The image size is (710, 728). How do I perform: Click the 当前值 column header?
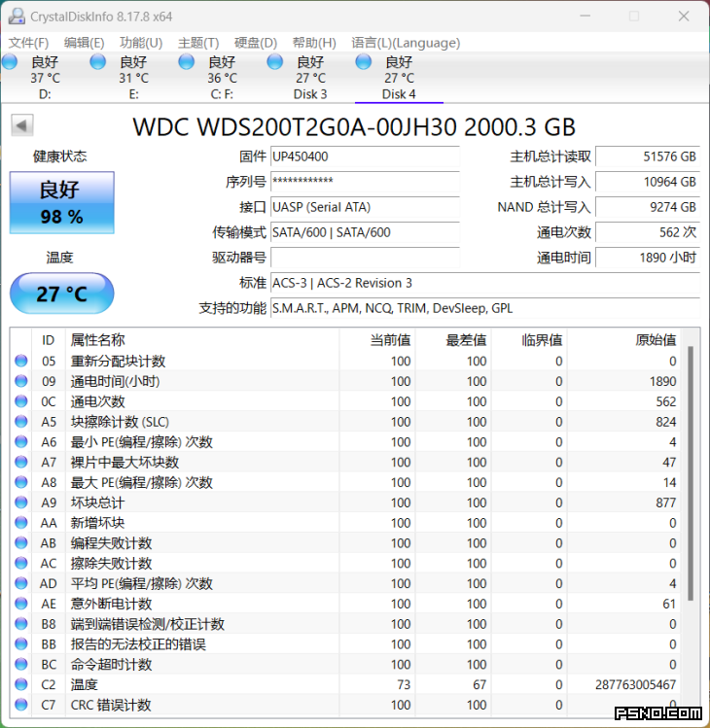tap(377, 340)
